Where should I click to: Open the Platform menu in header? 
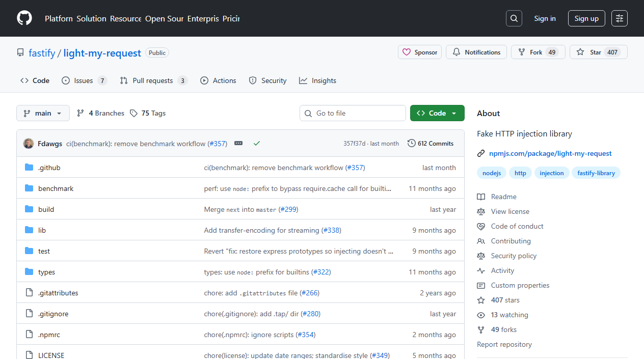pos(59,18)
